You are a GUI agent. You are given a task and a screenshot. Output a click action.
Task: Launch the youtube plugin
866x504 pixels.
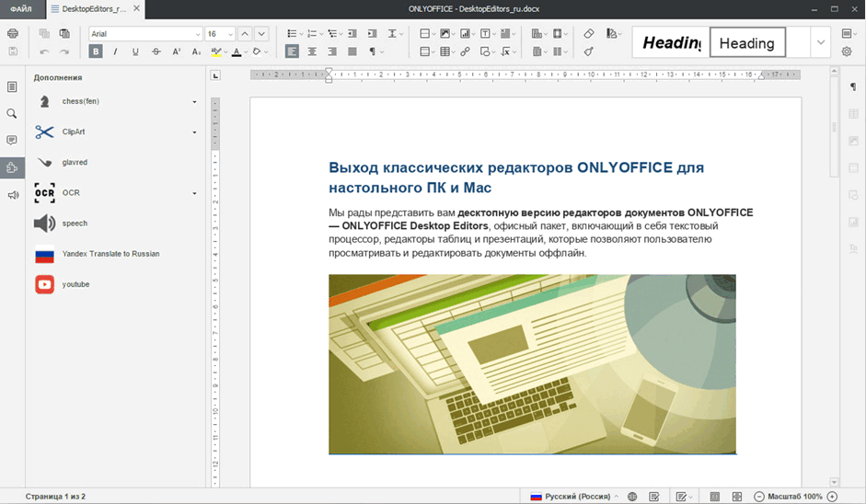click(x=75, y=284)
